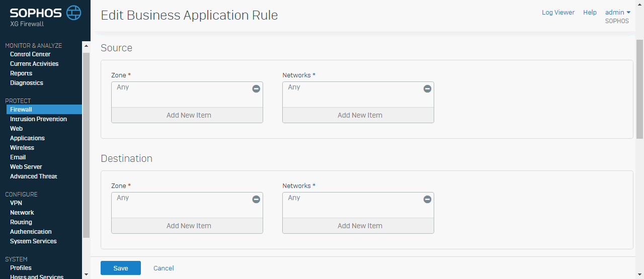Click the sidebar scroll down arrow
The image size is (644, 279).
click(86, 274)
